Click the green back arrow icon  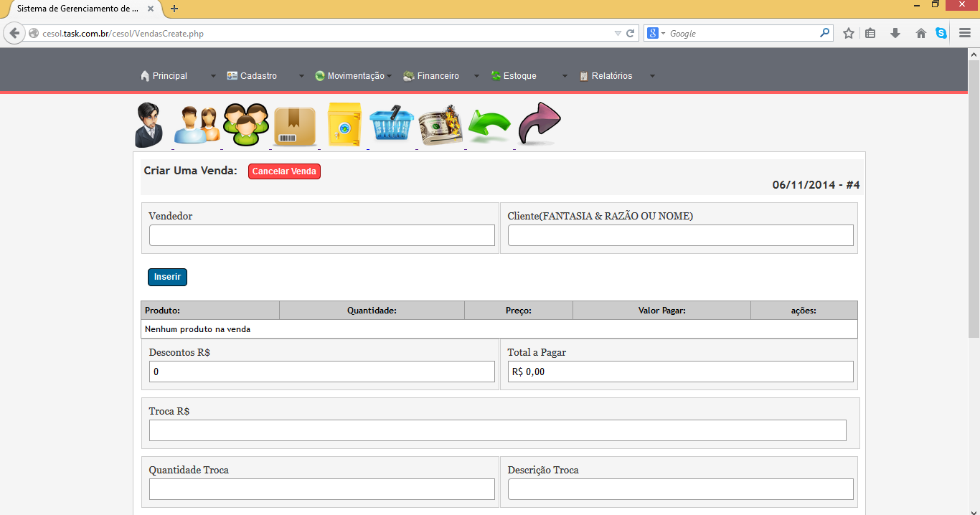tap(489, 126)
